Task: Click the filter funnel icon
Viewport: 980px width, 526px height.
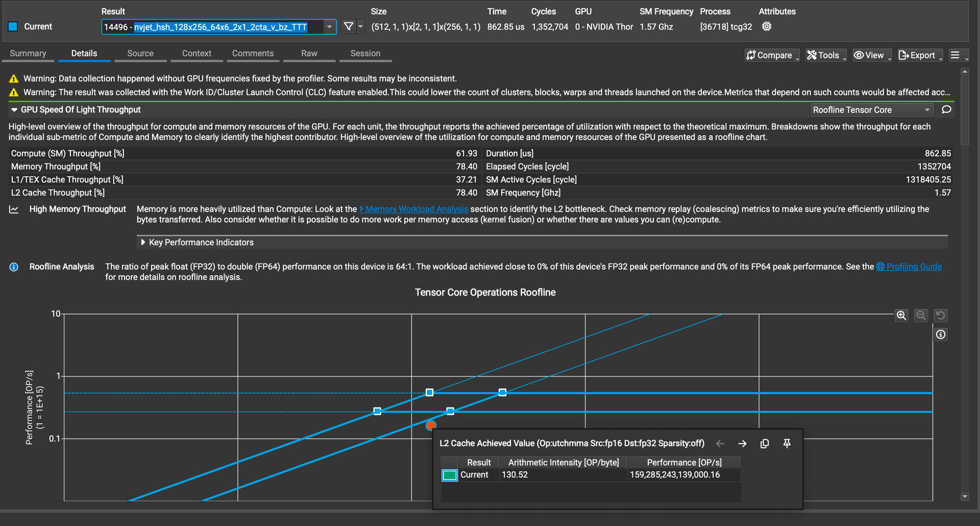Action: (x=348, y=27)
